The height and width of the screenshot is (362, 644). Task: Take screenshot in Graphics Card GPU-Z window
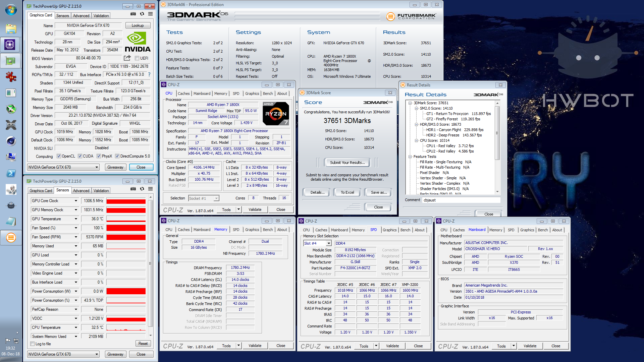133,14
